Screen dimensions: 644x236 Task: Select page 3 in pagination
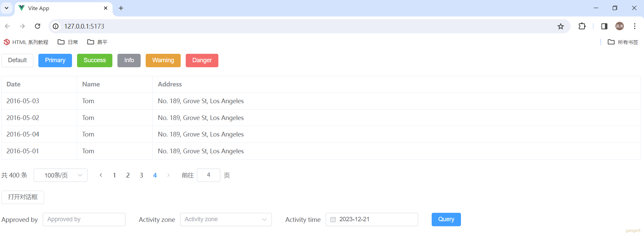click(x=141, y=175)
